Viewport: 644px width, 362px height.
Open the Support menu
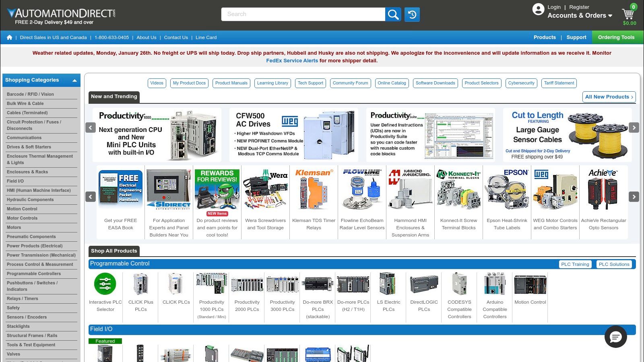click(576, 37)
